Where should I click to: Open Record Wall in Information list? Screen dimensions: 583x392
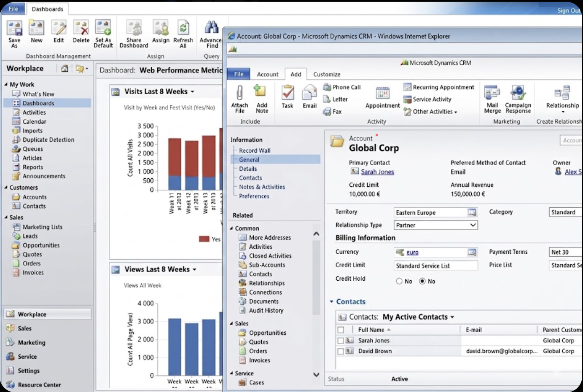(255, 150)
